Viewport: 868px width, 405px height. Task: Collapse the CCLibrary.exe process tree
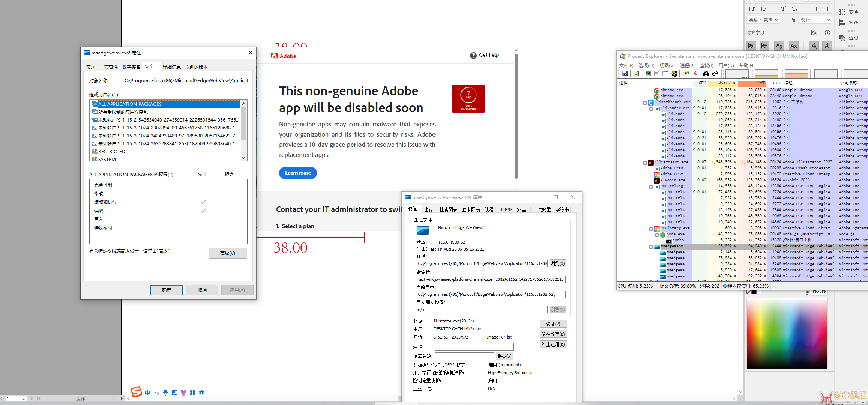point(651,229)
